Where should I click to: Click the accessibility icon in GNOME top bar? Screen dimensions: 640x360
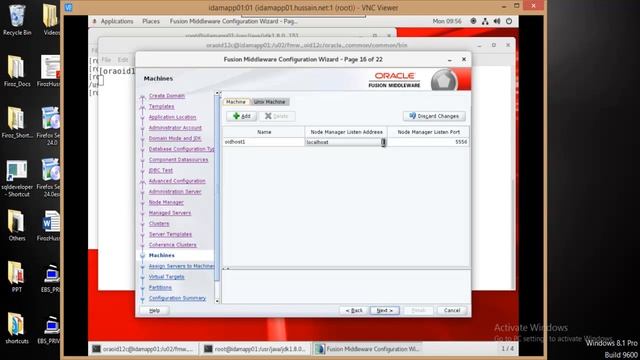pos(473,21)
